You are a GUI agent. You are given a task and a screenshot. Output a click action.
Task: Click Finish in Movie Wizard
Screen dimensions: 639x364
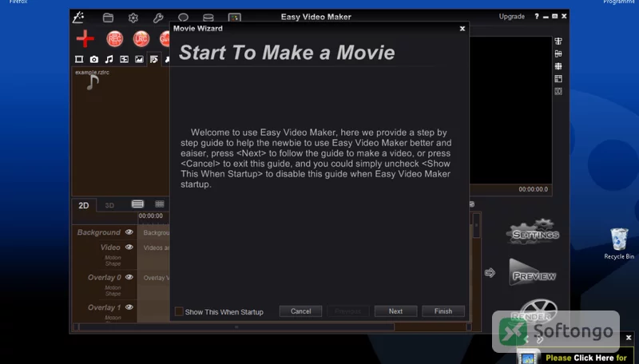point(443,311)
